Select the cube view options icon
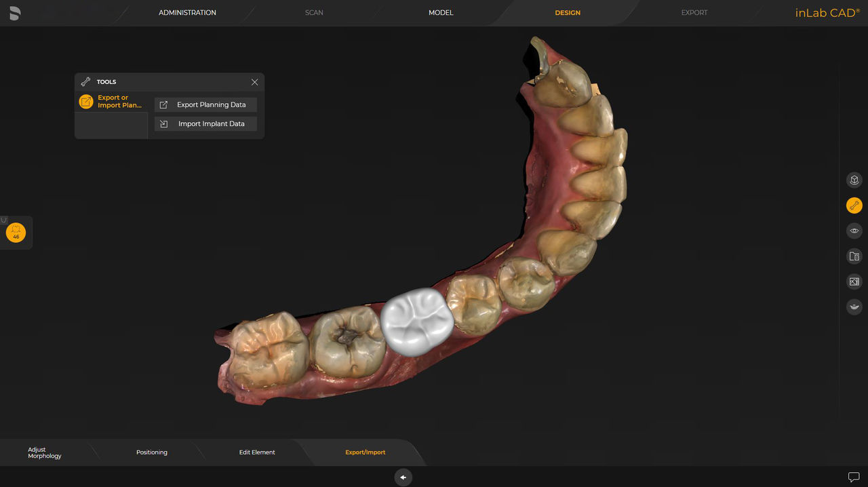This screenshot has width=868, height=487. (x=854, y=180)
